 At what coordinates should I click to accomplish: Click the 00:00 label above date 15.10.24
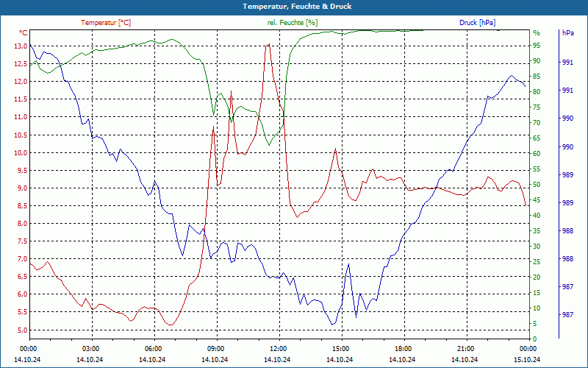click(x=528, y=348)
